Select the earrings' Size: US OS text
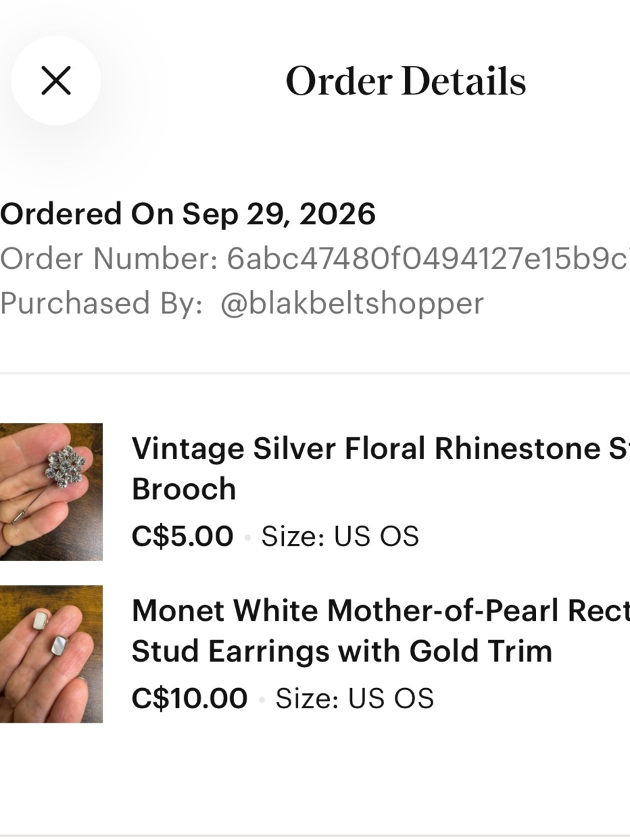This screenshot has width=630, height=840. [x=354, y=698]
